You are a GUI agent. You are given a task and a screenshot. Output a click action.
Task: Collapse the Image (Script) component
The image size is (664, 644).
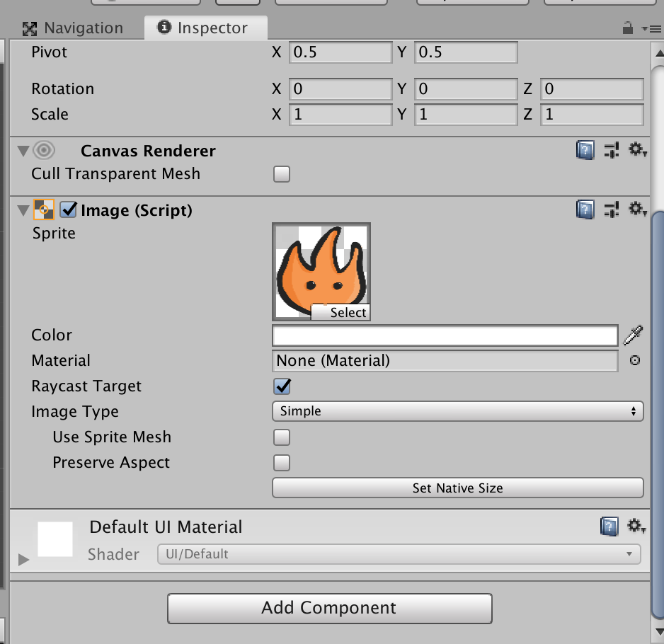[22, 210]
